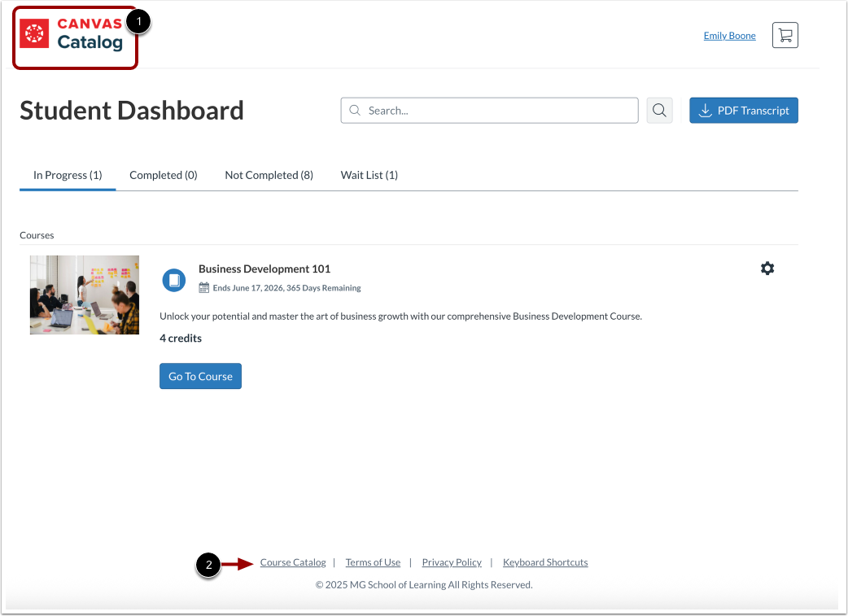Click the Student Dashboard heading
848x616 pixels.
(x=131, y=111)
